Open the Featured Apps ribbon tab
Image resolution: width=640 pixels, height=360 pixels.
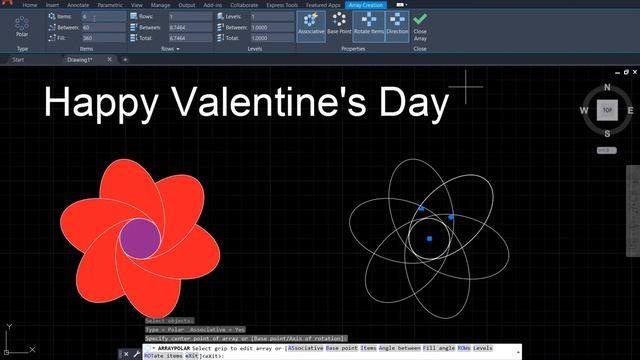[x=323, y=5]
